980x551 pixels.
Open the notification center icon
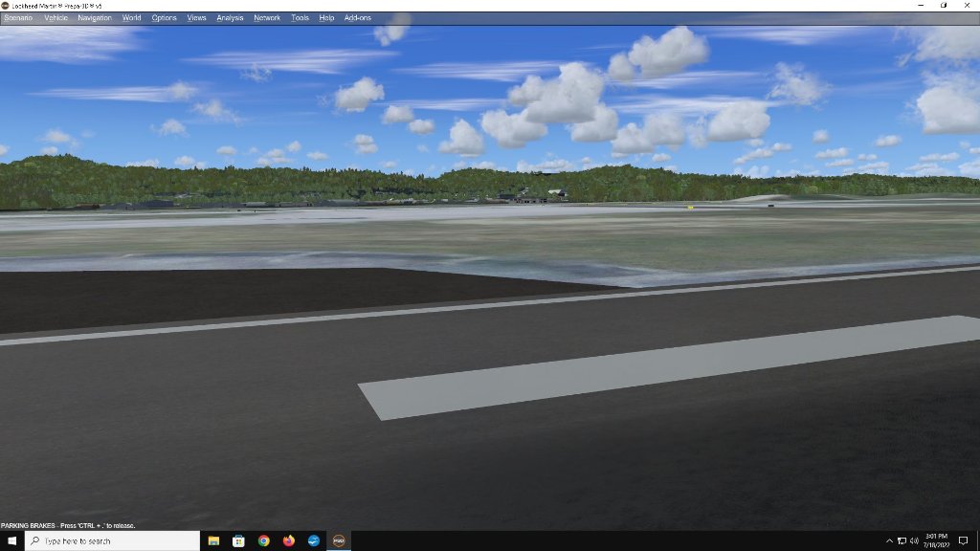[x=963, y=540]
